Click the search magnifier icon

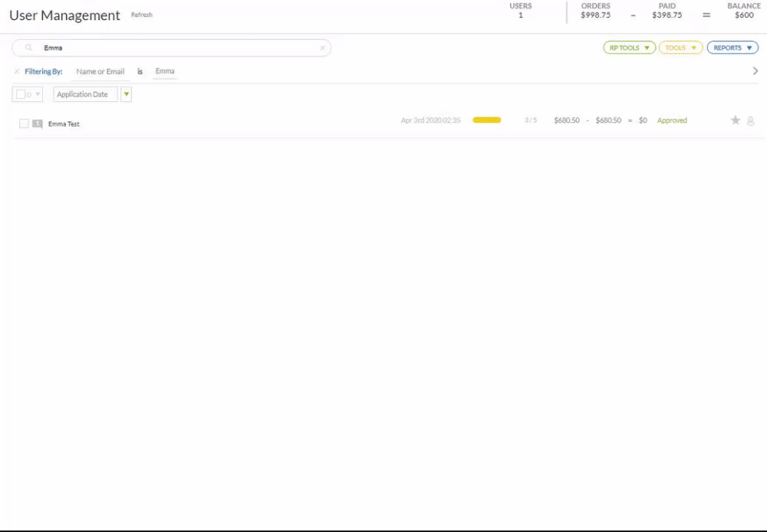[x=29, y=48]
